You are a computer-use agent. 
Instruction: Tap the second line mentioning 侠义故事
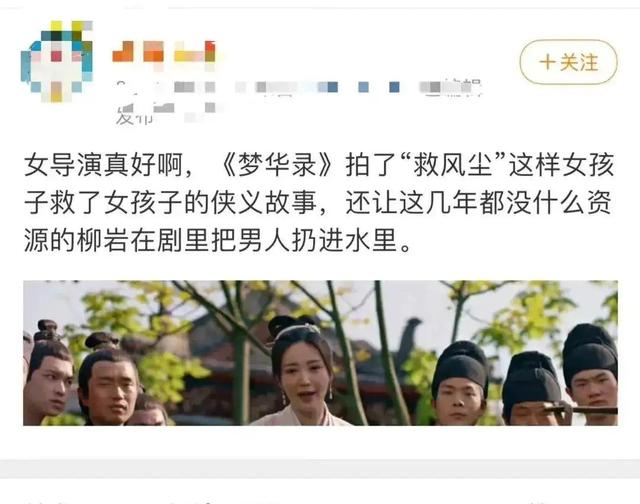(x=318, y=203)
